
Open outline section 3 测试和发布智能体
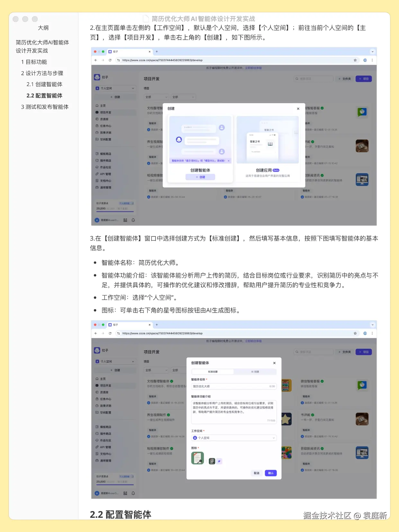click(45, 107)
